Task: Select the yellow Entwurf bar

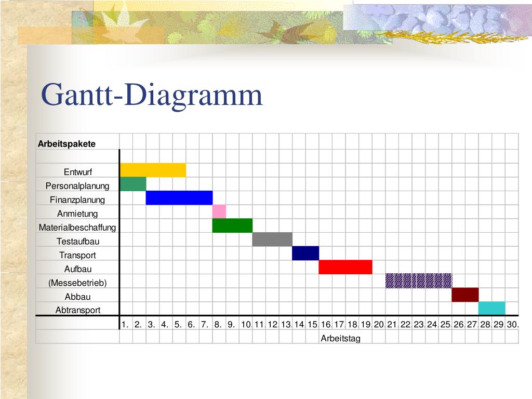Action: coord(153,170)
